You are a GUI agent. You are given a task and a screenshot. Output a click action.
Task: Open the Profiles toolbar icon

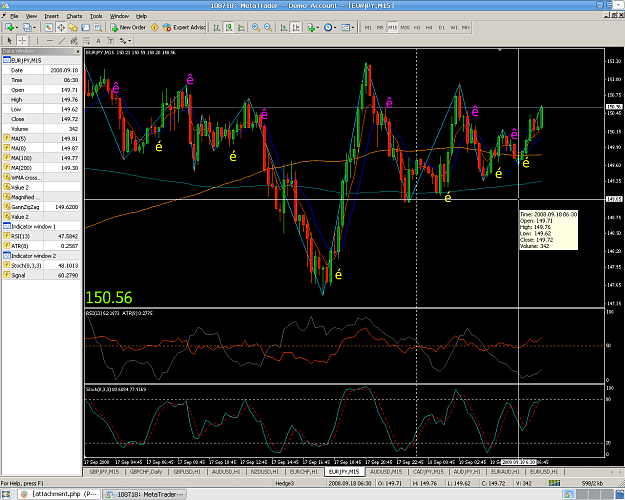point(27,27)
